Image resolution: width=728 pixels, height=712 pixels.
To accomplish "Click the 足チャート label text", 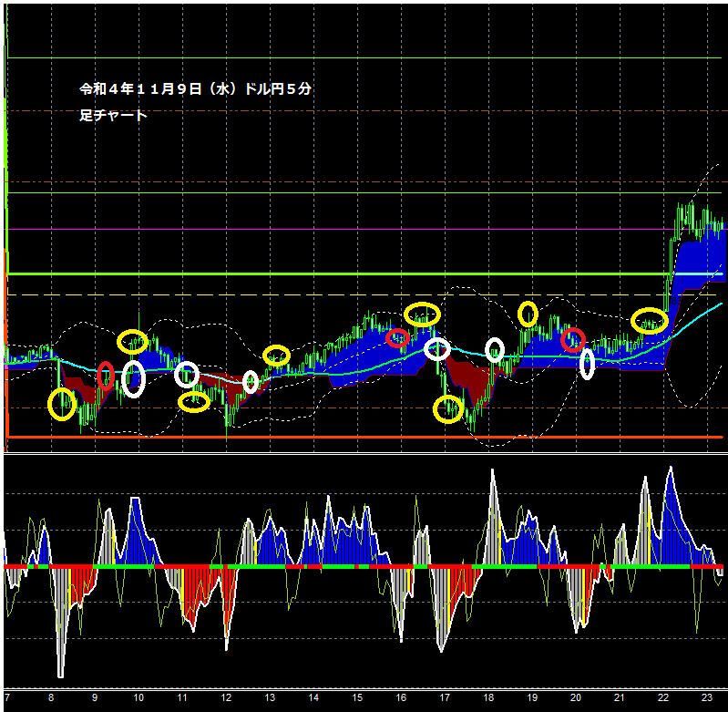I will click(x=113, y=115).
